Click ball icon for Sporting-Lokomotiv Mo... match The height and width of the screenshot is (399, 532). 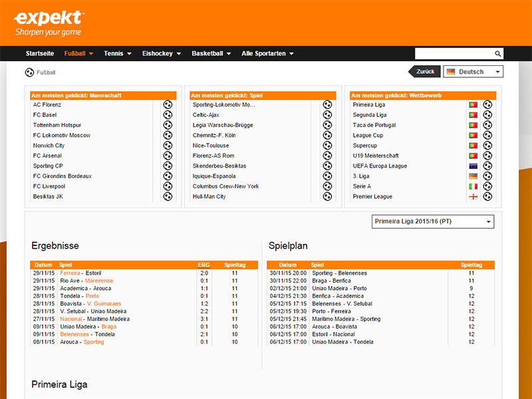coord(327,104)
